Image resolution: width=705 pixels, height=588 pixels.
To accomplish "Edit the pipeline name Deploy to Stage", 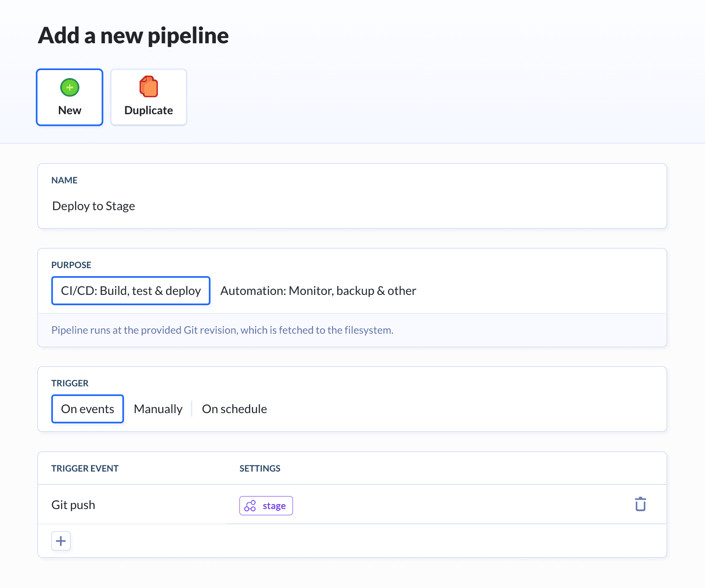I will click(94, 206).
